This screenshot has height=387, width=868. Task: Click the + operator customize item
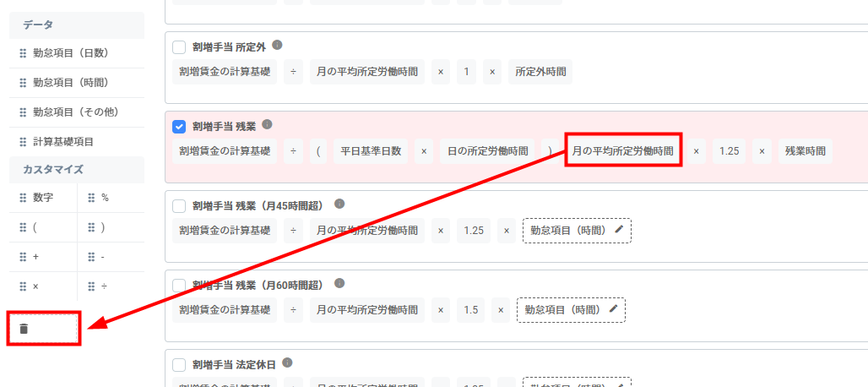pyautogui.click(x=43, y=257)
